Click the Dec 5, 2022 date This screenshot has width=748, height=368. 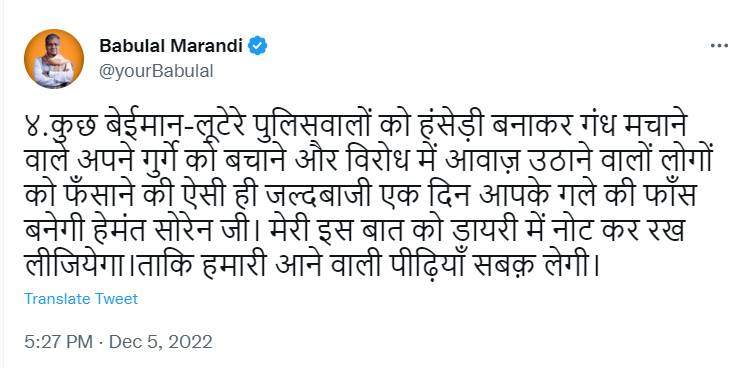(x=161, y=342)
